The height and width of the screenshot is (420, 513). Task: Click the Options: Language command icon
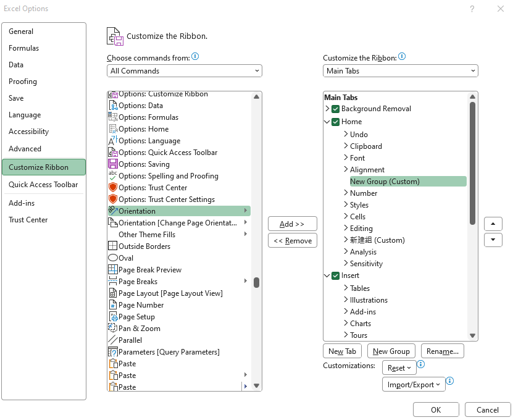point(112,141)
